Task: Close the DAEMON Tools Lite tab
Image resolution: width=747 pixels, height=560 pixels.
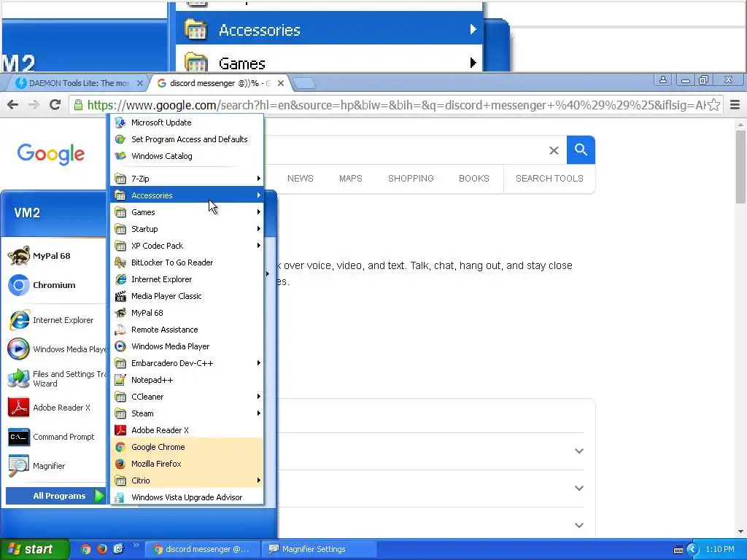Action: pos(139,83)
